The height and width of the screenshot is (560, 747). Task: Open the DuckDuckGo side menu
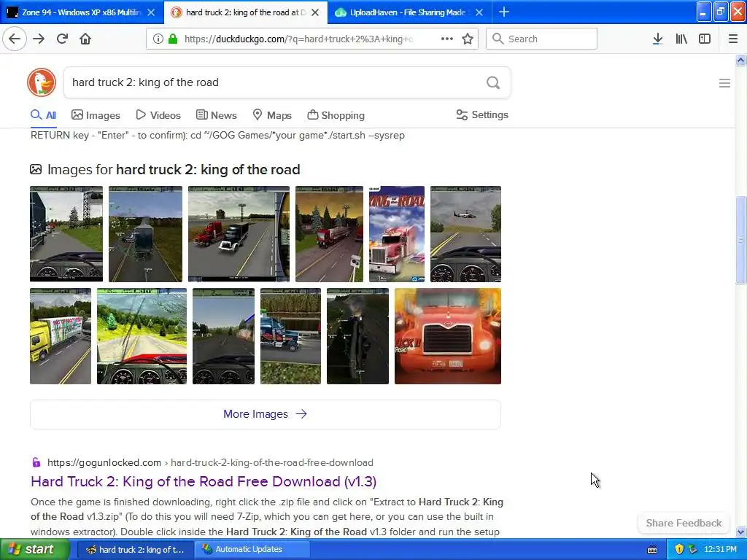pos(724,83)
